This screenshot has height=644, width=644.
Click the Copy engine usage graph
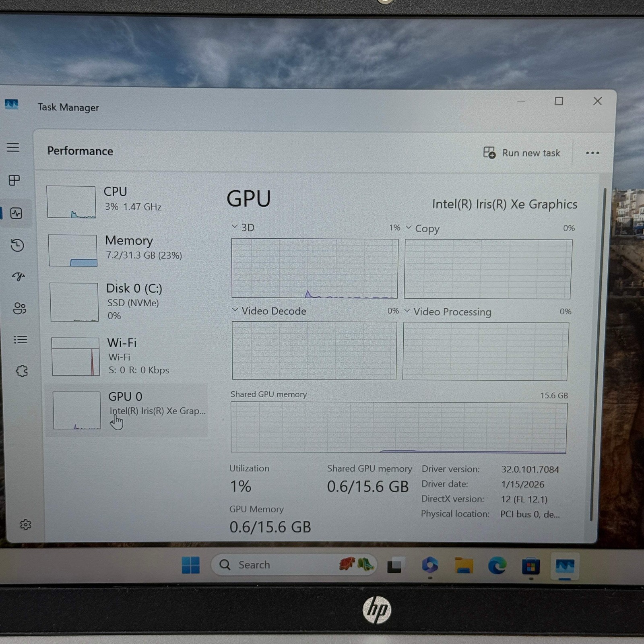click(x=488, y=269)
